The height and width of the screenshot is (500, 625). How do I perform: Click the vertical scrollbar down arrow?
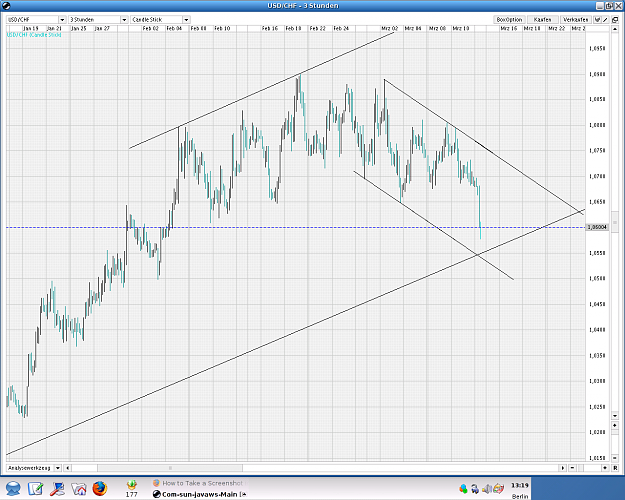click(615, 416)
